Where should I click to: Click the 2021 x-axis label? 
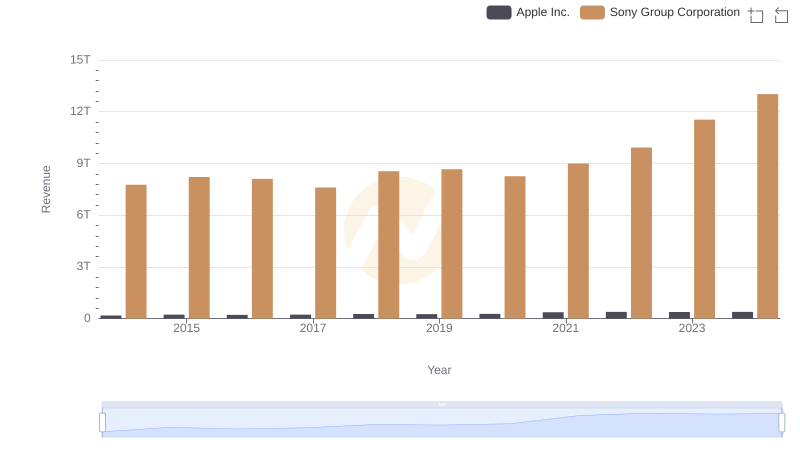pos(565,328)
